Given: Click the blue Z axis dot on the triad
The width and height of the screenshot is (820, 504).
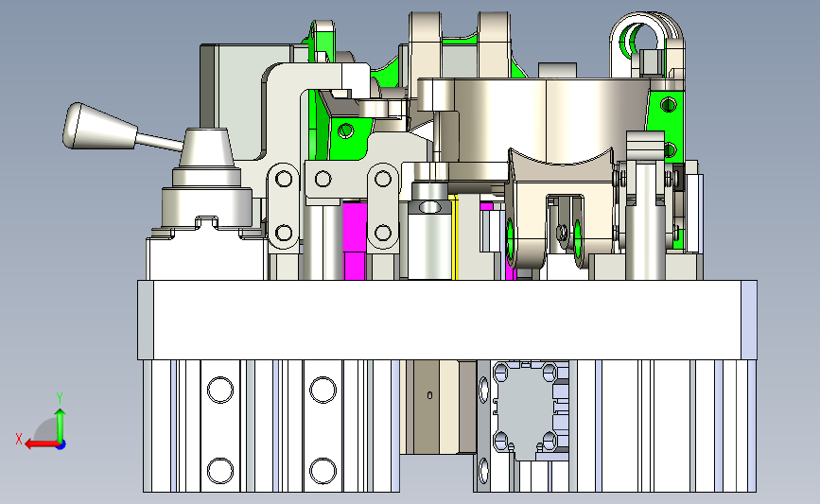Looking at the screenshot, I should pyautogui.click(x=61, y=445).
